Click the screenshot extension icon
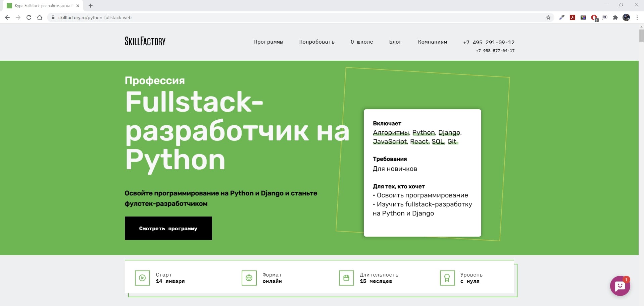Screen dimensions: 644x306 point(583,17)
